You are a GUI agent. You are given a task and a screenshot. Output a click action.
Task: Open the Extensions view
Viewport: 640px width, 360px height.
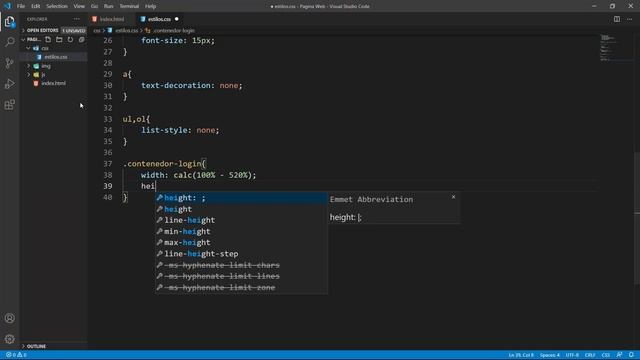pyautogui.click(x=9, y=104)
